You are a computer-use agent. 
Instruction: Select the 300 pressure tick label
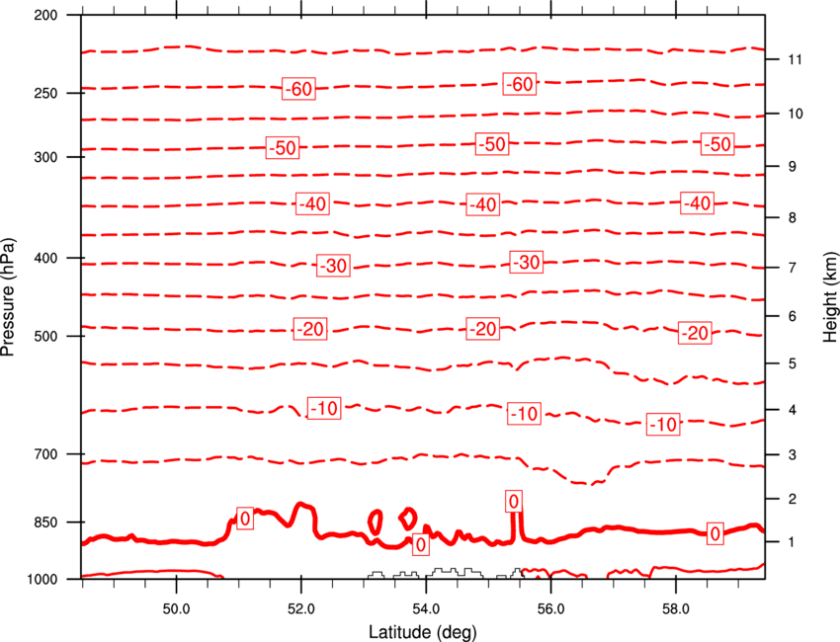[45, 157]
